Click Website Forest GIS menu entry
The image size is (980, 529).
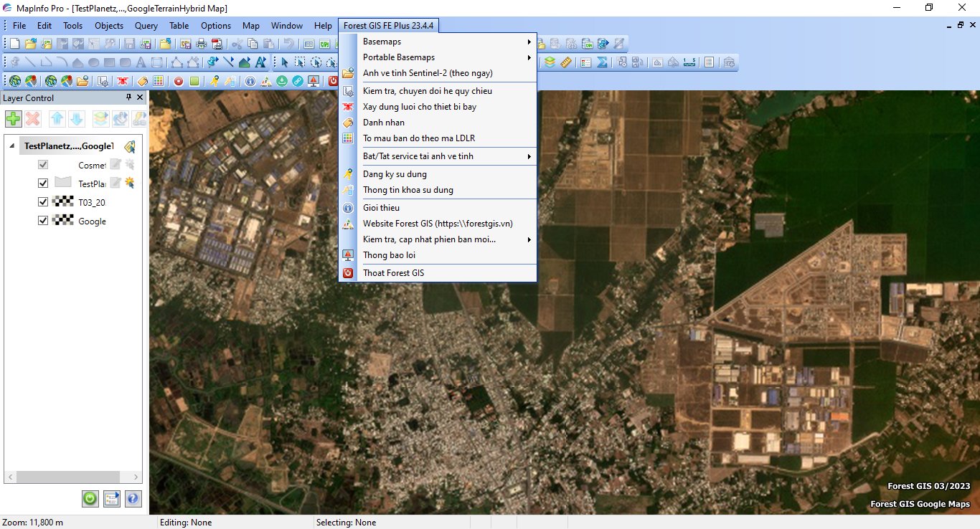click(x=438, y=224)
